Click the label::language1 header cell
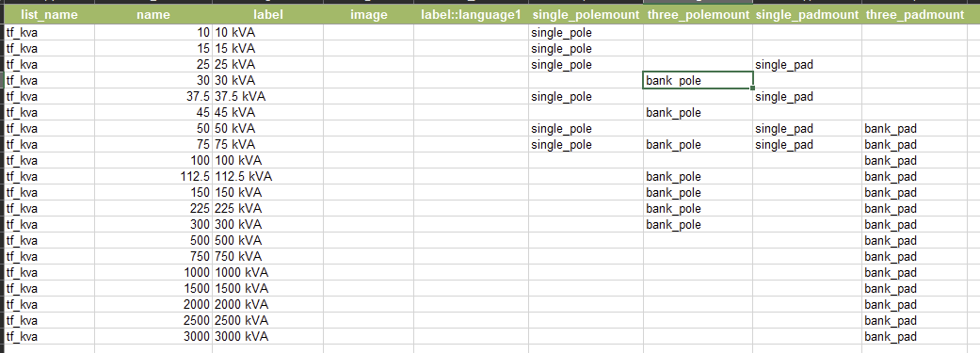 pyautogui.click(x=472, y=14)
